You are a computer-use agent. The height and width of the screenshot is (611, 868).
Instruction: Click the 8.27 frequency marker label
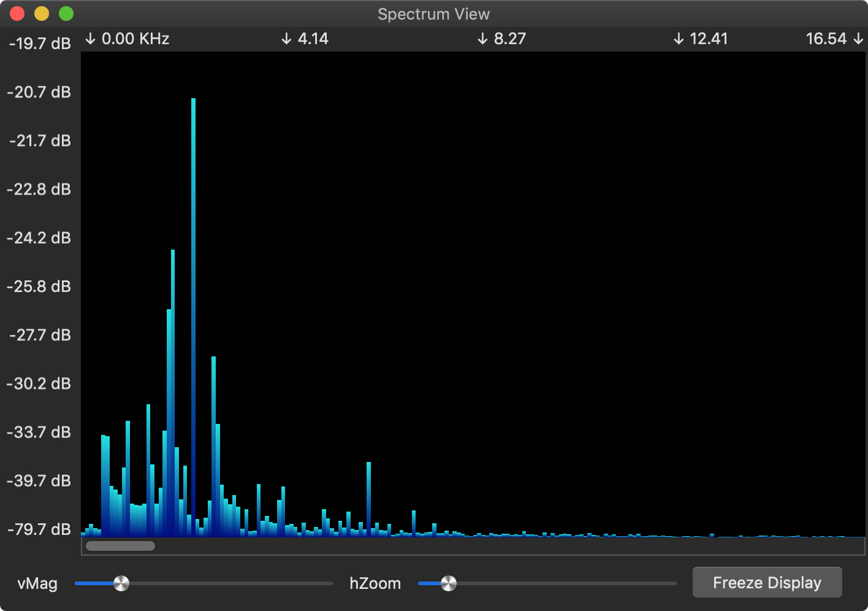(501, 39)
